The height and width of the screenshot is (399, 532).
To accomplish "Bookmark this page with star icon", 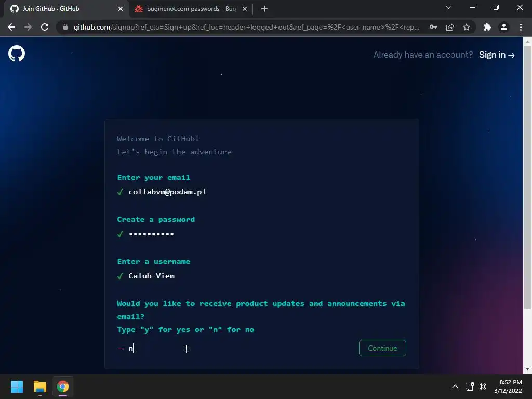I will [467, 27].
